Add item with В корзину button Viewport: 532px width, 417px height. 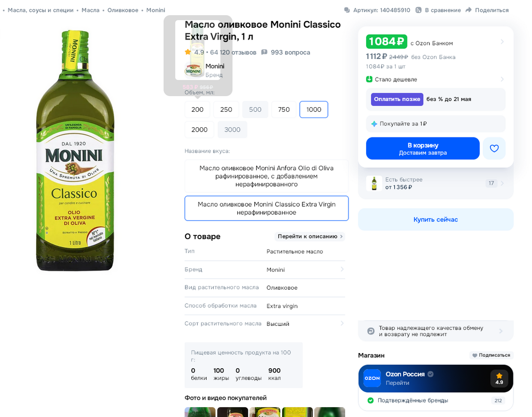[x=423, y=148]
